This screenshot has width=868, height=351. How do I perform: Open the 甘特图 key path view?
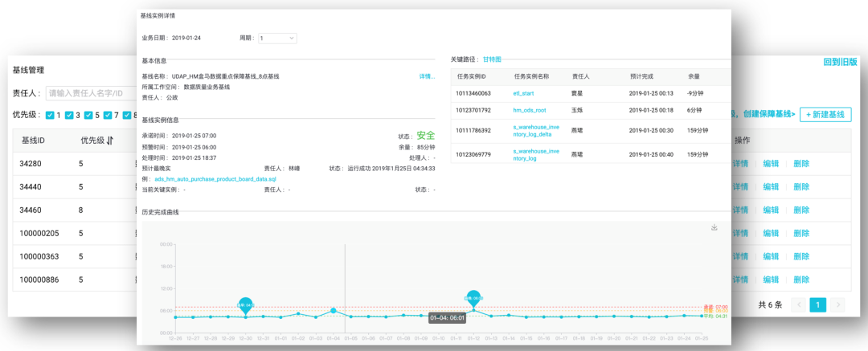coord(492,59)
